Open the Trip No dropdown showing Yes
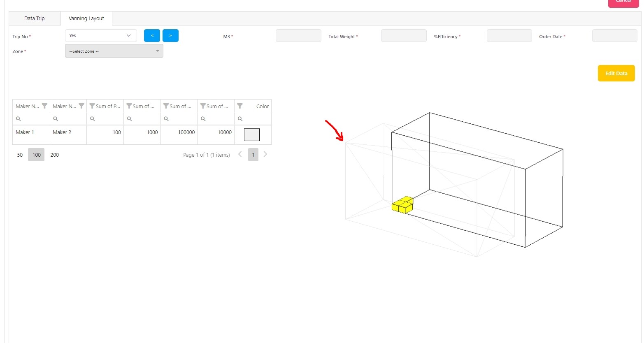Viewport: 644px width, 343px height. point(101,35)
